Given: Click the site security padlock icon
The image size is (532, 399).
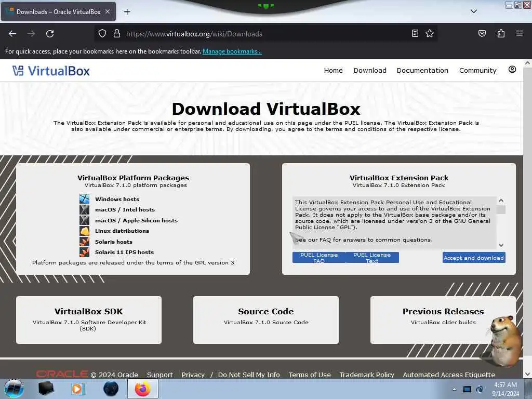Looking at the screenshot, I should pos(117,34).
